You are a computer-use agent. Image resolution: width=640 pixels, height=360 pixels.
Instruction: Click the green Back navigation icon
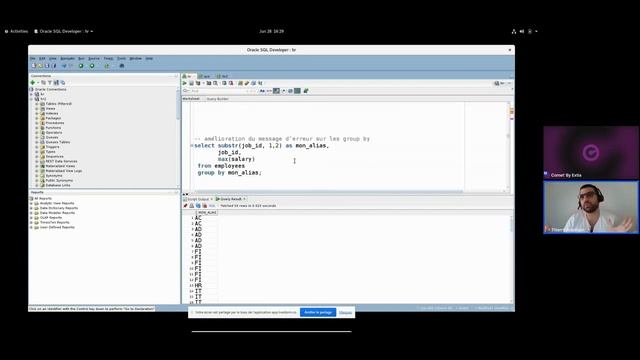[x=81, y=66]
